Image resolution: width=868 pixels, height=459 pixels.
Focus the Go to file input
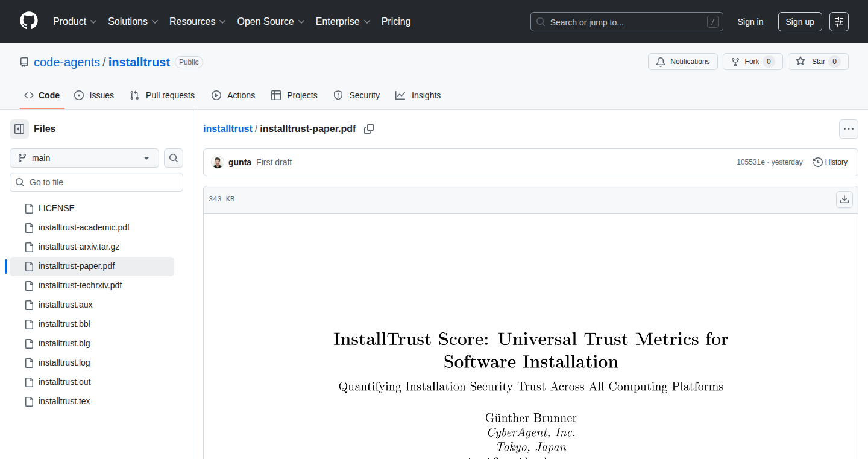click(x=96, y=182)
